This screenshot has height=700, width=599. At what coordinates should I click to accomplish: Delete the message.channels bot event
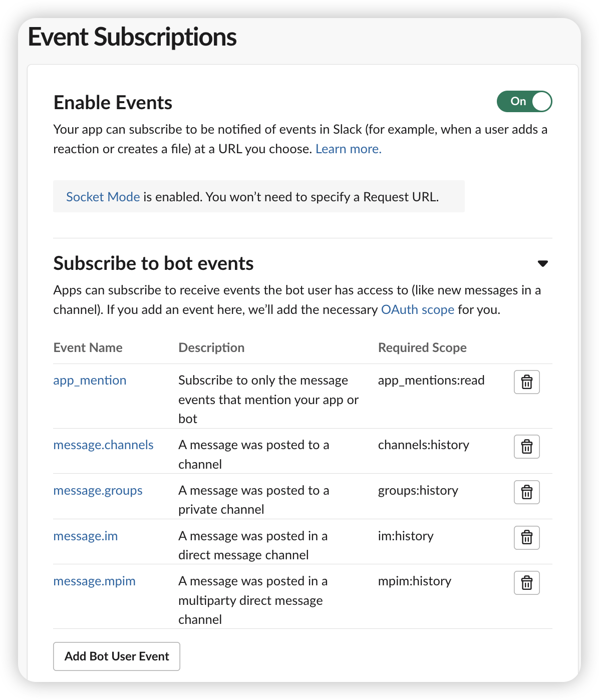point(526,447)
